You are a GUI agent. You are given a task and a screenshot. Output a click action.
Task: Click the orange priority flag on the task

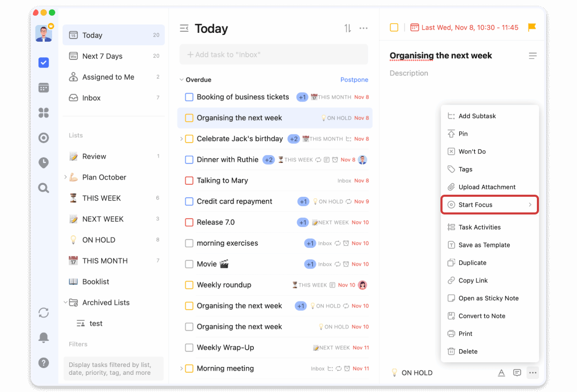pos(531,28)
